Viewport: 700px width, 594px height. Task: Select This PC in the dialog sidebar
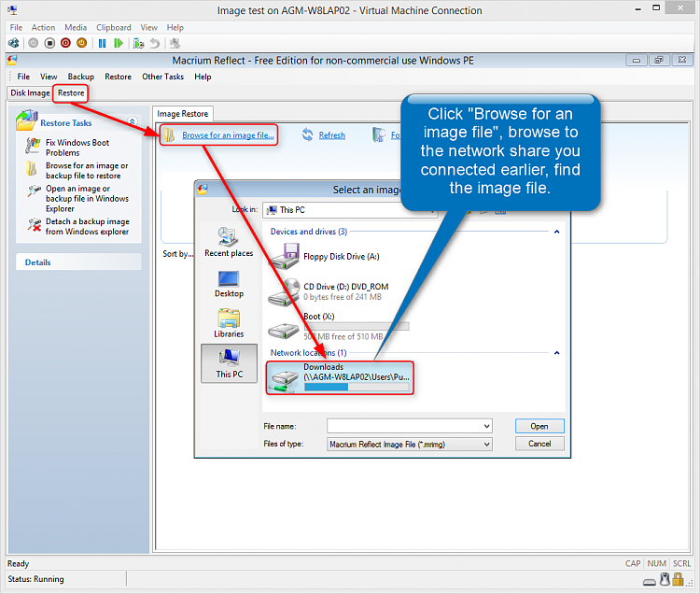click(x=229, y=363)
